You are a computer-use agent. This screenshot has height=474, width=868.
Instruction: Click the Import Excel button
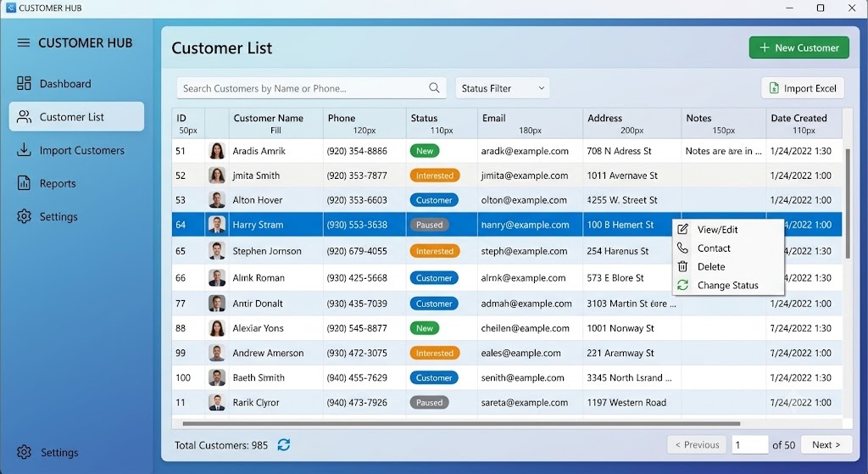coord(803,88)
